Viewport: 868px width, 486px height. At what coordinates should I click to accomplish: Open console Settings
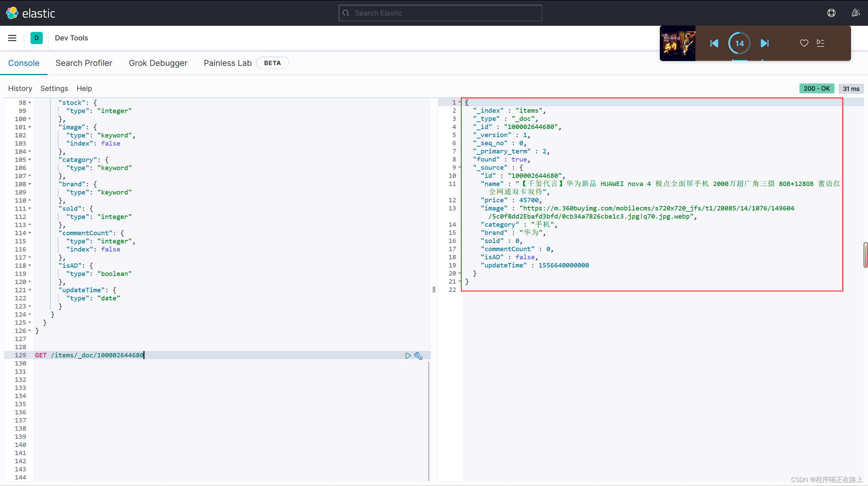(x=54, y=89)
